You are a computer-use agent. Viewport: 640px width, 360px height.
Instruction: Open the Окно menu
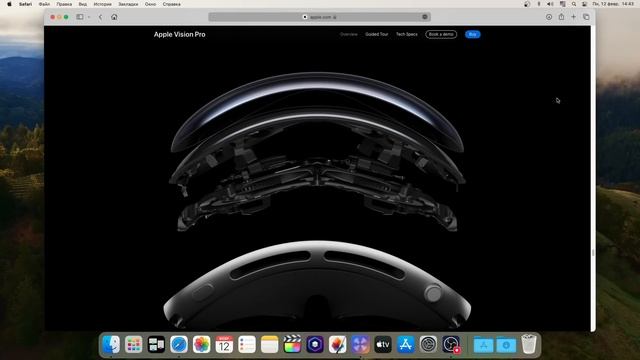(x=150, y=4)
